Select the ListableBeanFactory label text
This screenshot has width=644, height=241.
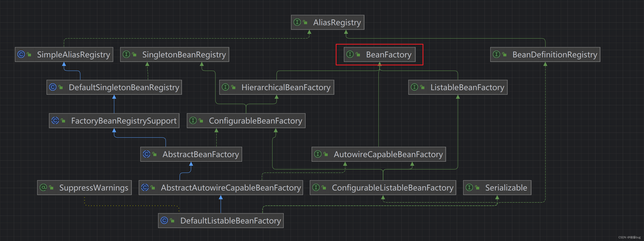pos(467,87)
